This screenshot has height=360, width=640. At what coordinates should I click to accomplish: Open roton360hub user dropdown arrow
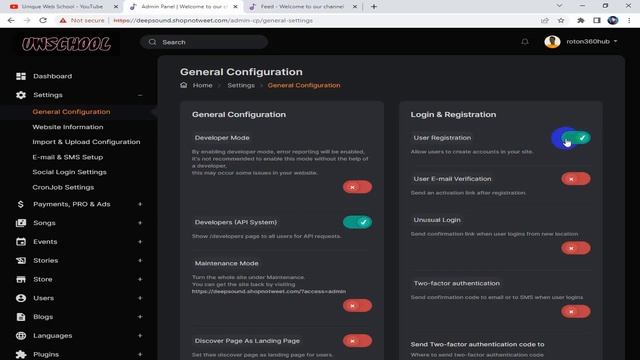tap(615, 41)
